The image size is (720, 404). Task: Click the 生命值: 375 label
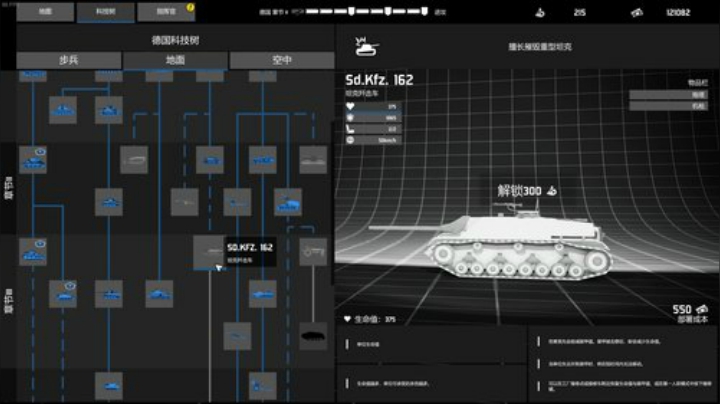pyautogui.click(x=375, y=319)
